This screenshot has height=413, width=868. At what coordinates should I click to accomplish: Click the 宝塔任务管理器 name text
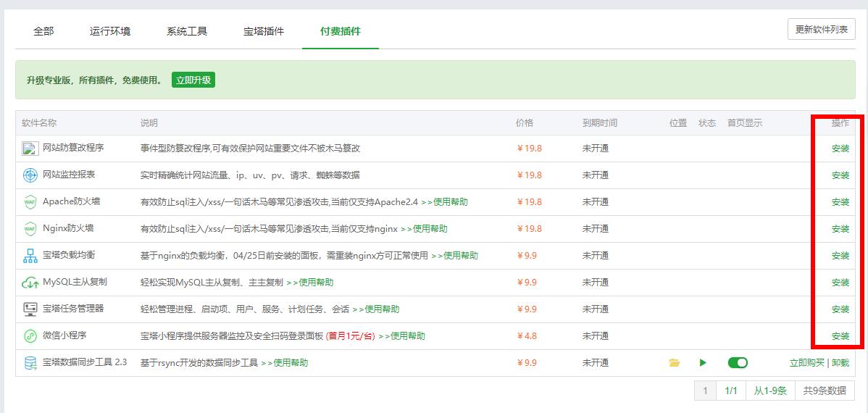pyautogui.click(x=73, y=309)
